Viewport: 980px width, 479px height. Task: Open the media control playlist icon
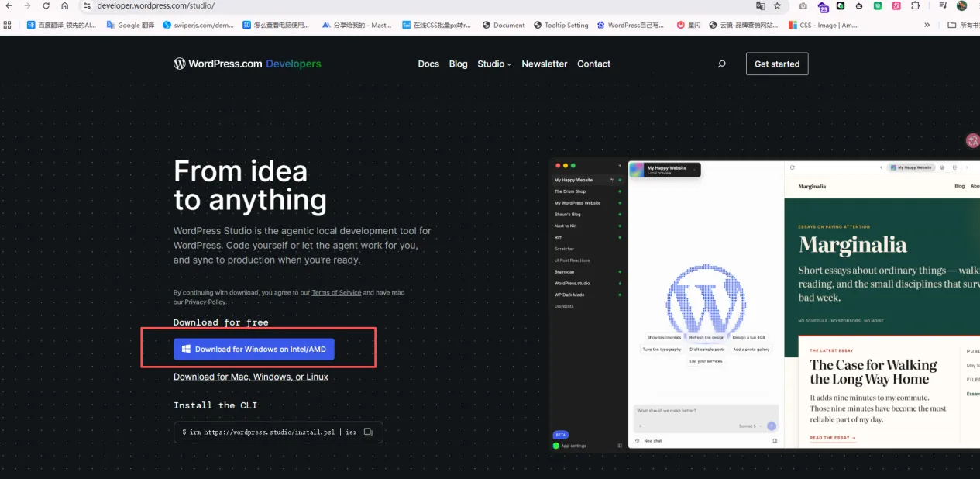click(942, 5)
